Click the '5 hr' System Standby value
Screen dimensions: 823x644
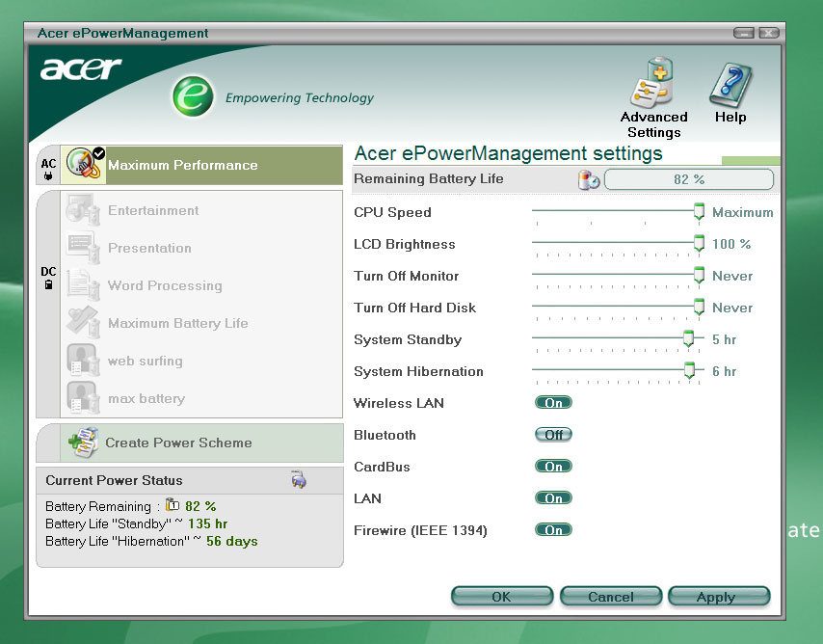tap(724, 339)
